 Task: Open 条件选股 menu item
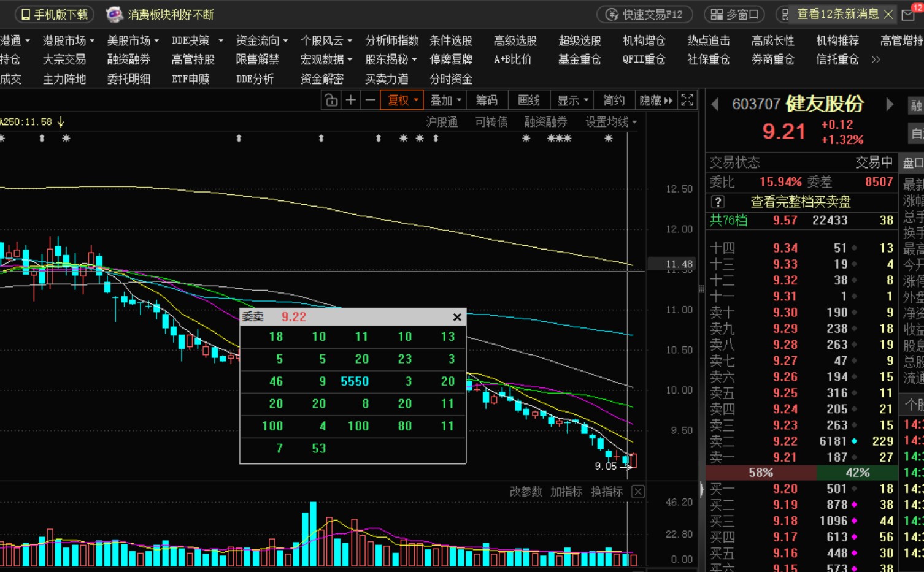pyautogui.click(x=451, y=40)
